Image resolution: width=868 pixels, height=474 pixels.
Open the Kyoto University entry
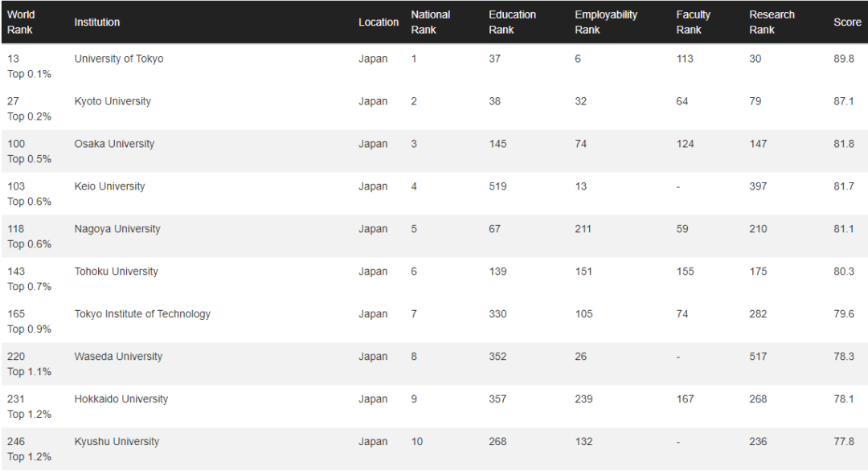(113, 101)
